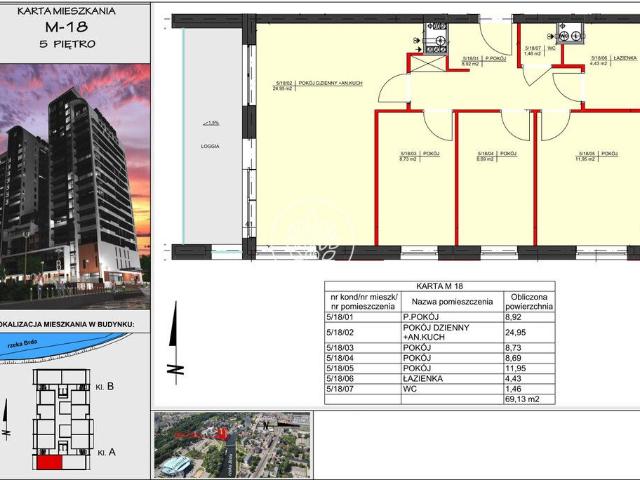Click 'POKÓJ' in the 5/18/03 table row

[417, 348]
